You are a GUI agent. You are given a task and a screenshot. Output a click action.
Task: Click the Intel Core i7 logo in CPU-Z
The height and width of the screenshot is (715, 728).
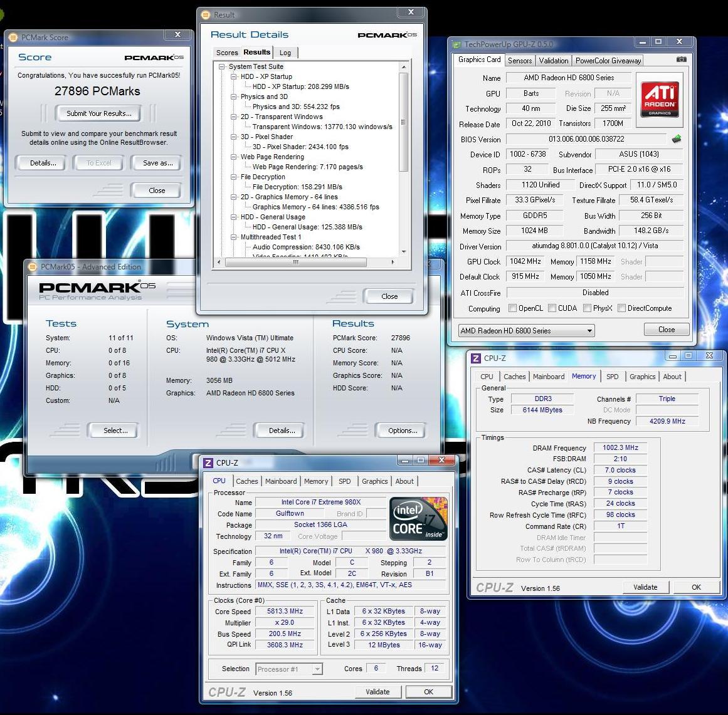[418, 519]
